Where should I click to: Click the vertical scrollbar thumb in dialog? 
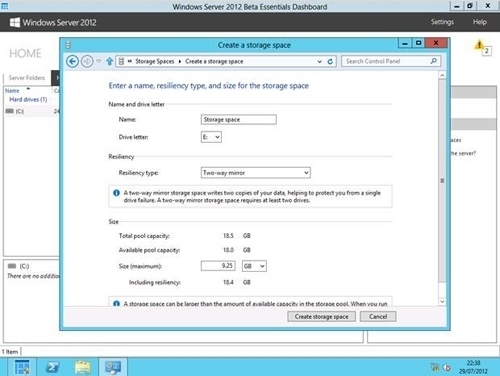click(442, 181)
